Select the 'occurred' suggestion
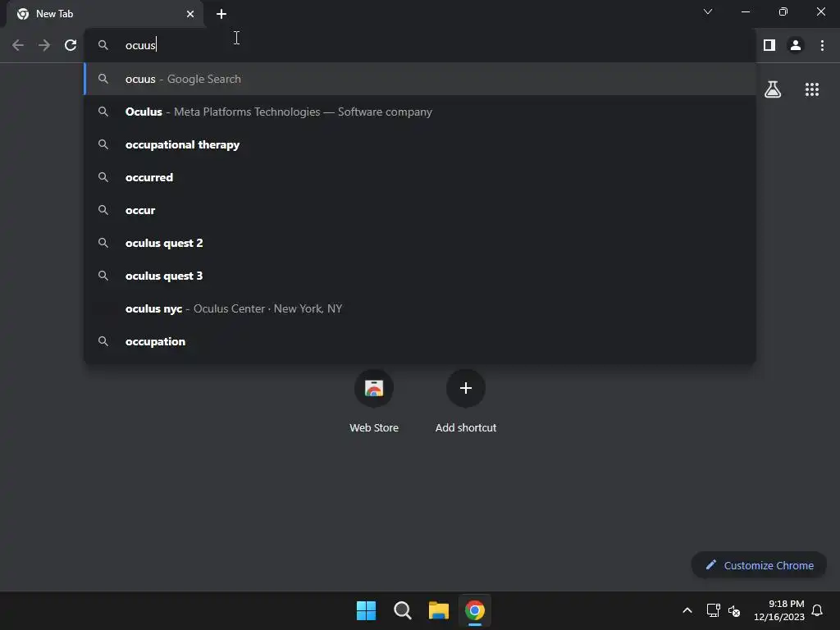The image size is (840, 630). pyautogui.click(x=420, y=177)
